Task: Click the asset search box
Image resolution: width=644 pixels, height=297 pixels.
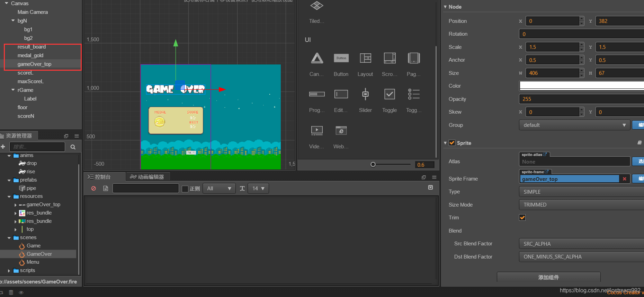Action: pyautogui.click(x=37, y=147)
